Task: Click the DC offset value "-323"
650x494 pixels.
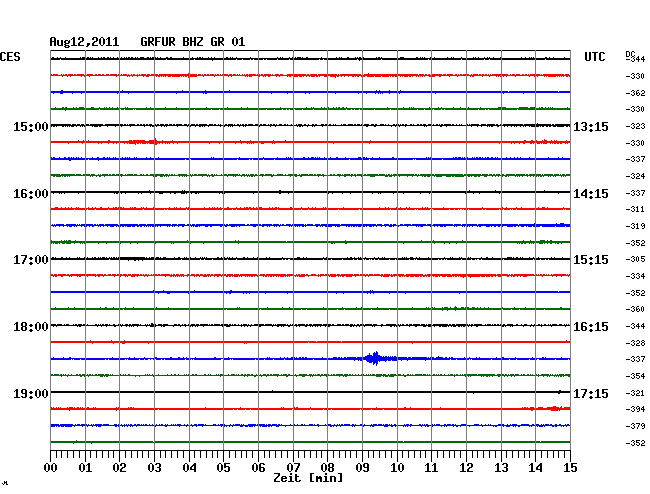Action: (x=635, y=126)
